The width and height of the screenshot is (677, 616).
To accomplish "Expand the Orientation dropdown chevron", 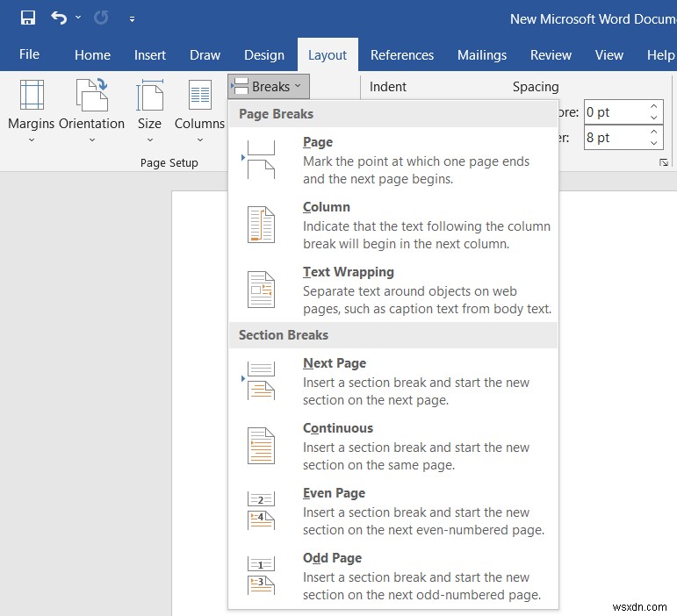I will tap(92, 140).
